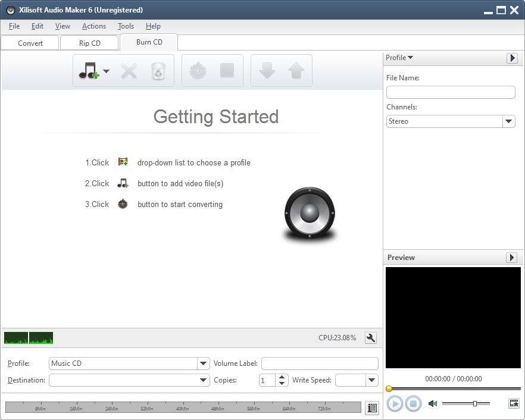Select the Delete file icon
The width and height of the screenshot is (525, 420).
click(129, 71)
